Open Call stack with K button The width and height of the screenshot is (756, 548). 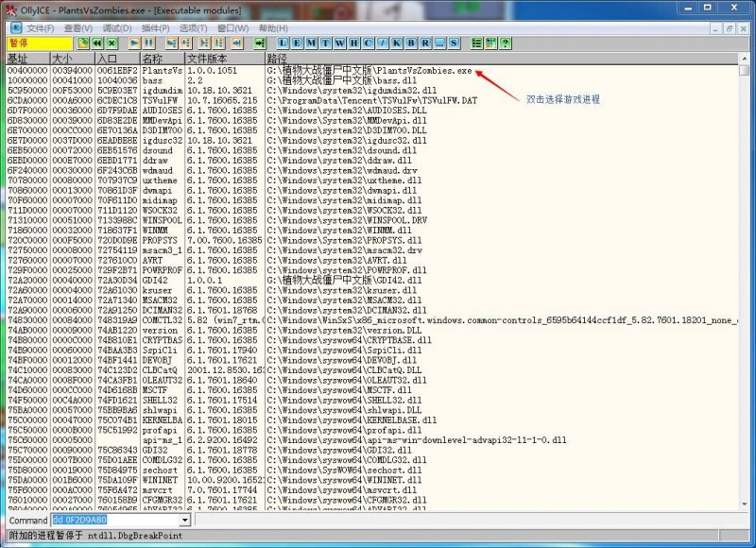(397, 43)
